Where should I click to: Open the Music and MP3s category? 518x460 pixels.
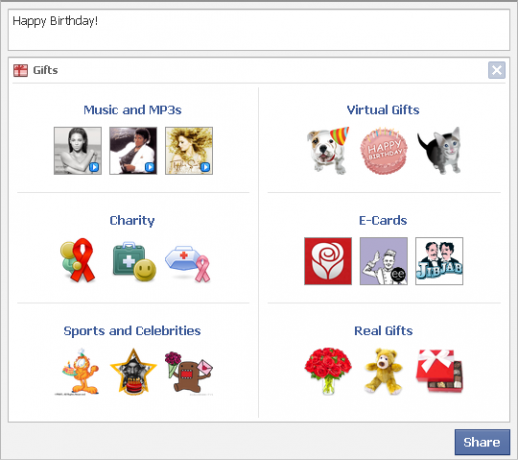132,110
